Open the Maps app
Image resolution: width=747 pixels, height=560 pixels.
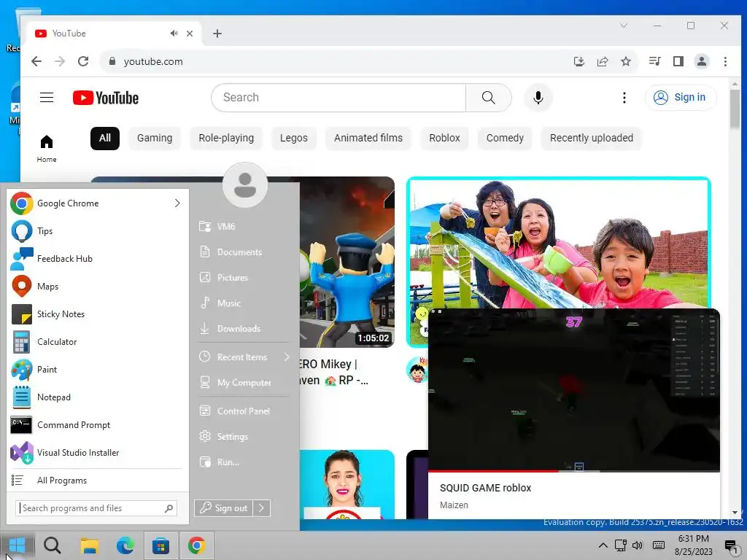96,286
